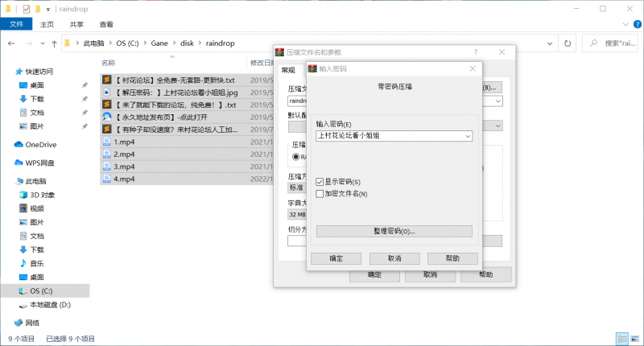This screenshot has height=346, width=644.
Task: Select the 3D 对象 folder icon
Action: coord(23,195)
